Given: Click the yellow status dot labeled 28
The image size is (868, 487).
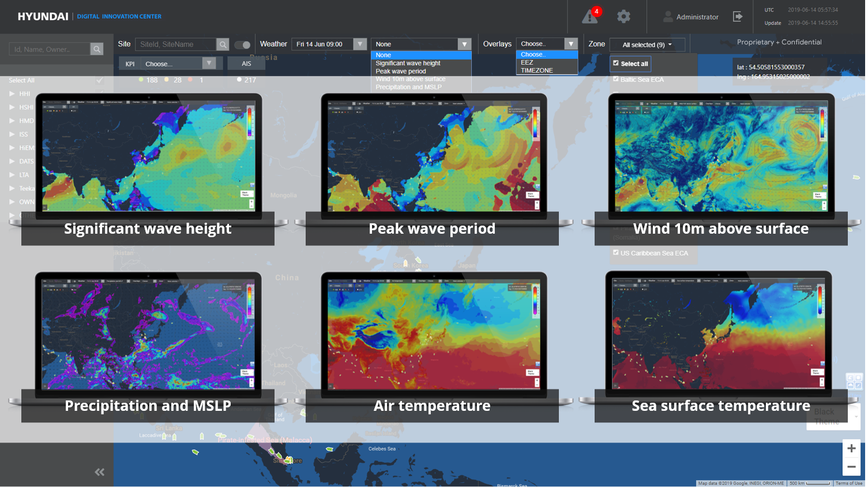Looking at the screenshot, I should (167, 80).
